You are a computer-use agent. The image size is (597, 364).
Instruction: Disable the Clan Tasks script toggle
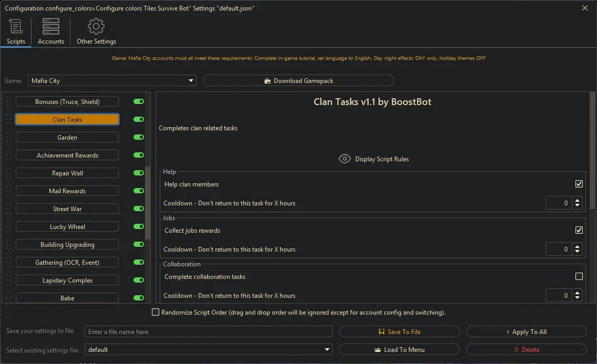pos(138,119)
